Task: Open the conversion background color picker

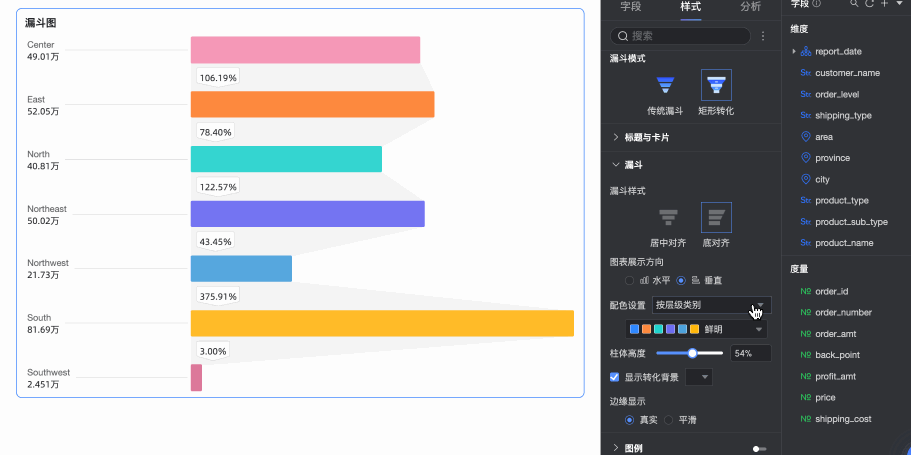Action: [699, 377]
